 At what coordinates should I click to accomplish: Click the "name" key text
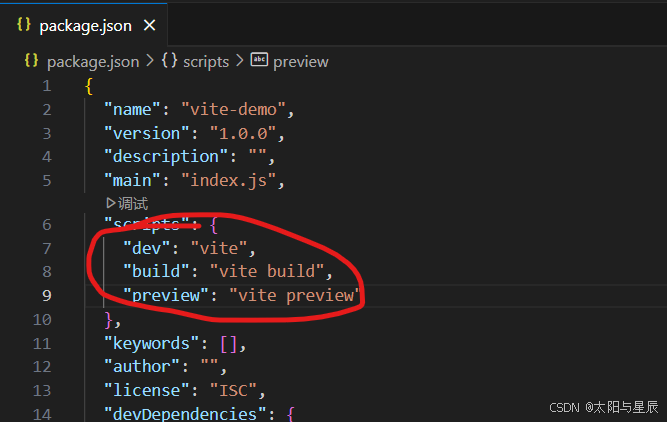(132, 110)
